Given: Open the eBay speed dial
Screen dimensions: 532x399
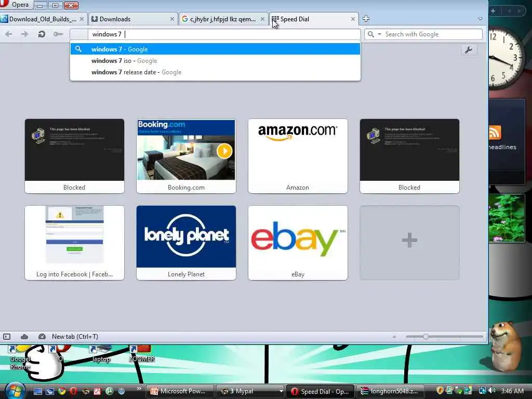Looking at the screenshot, I should click(298, 243).
